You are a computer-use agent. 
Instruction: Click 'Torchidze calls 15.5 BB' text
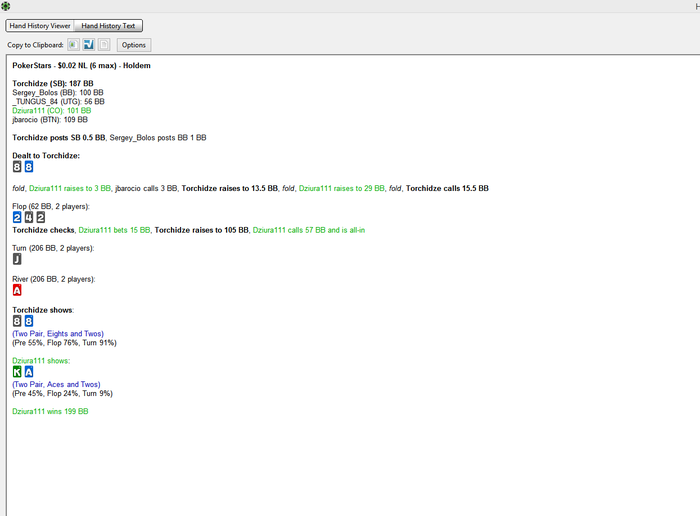[447, 188]
